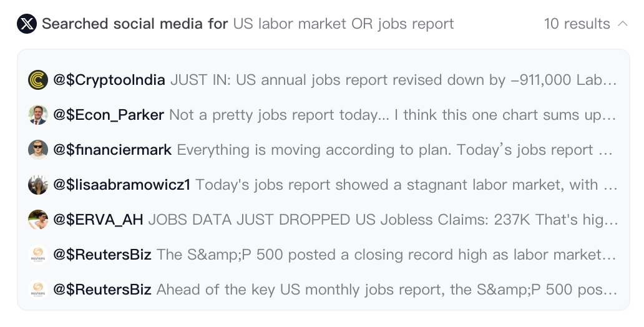The height and width of the screenshot is (327, 644).
Task: Open post about jobs revised down 911,000
Action: pyautogui.click(x=393, y=80)
